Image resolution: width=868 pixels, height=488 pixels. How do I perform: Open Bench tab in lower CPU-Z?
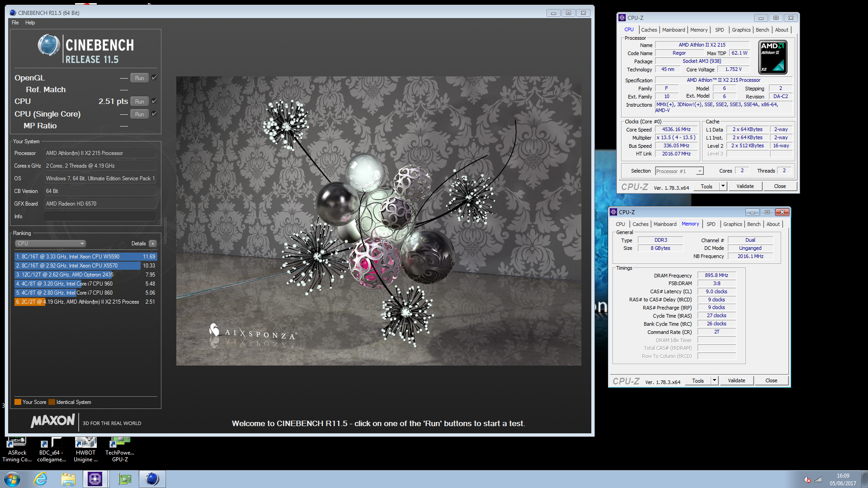[x=754, y=224]
